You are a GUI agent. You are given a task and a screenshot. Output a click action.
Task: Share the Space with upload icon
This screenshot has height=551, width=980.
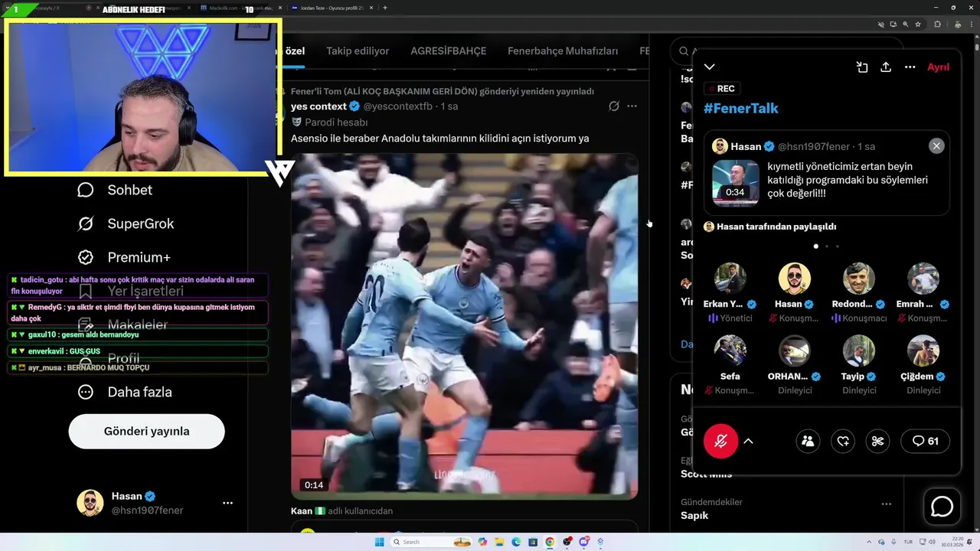point(886,67)
